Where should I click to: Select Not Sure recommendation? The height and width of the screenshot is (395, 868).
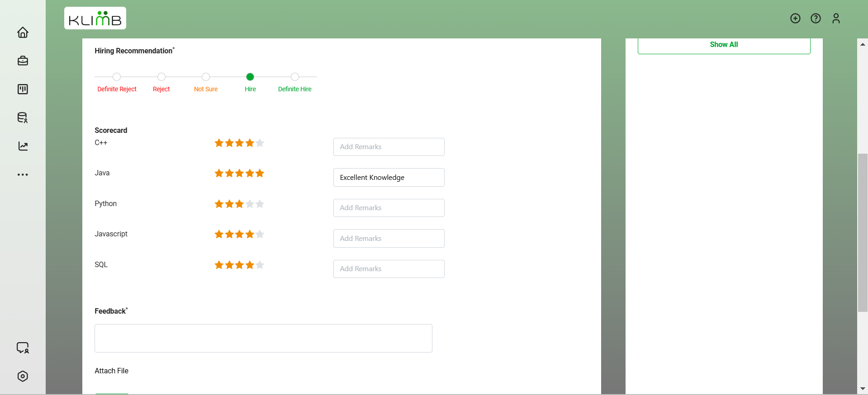pyautogui.click(x=206, y=77)
